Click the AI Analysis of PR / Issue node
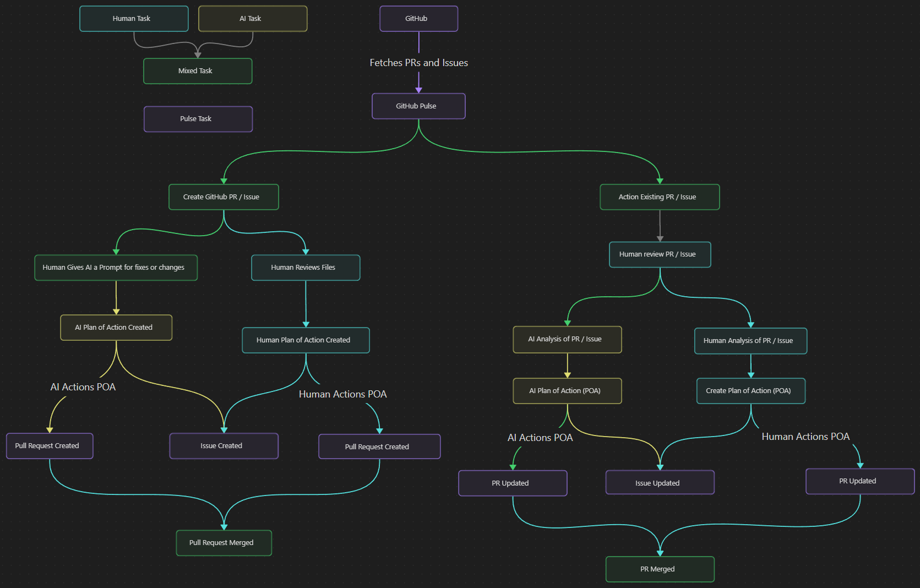Image resolution: width=920 pixels, height=588 pixels. pyautogui.click(x=567, y=340)
